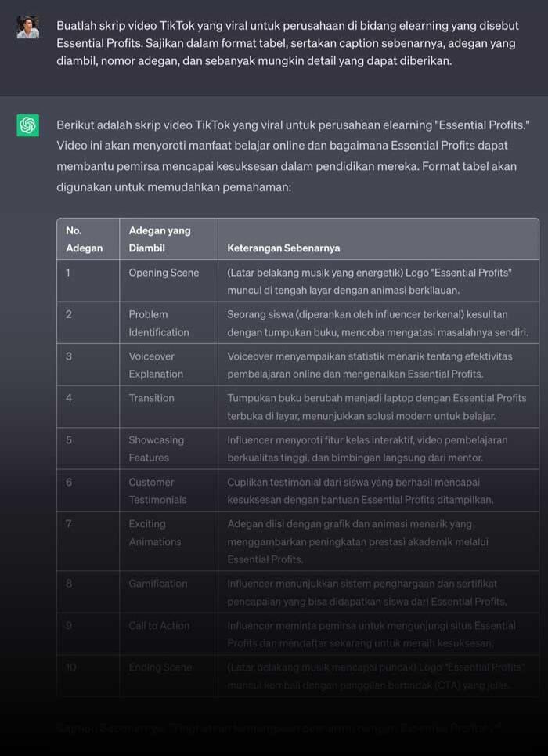Select the 'Adegan yang Diambil' column header
548x756 pixels.
[x=168, y=239]
